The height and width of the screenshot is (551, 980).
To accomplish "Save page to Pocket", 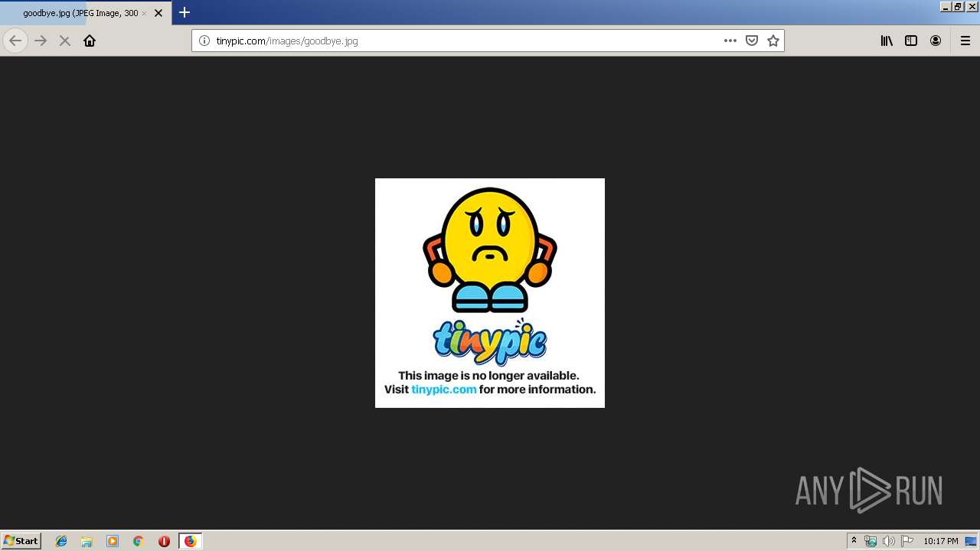I will tap(752, 41).
